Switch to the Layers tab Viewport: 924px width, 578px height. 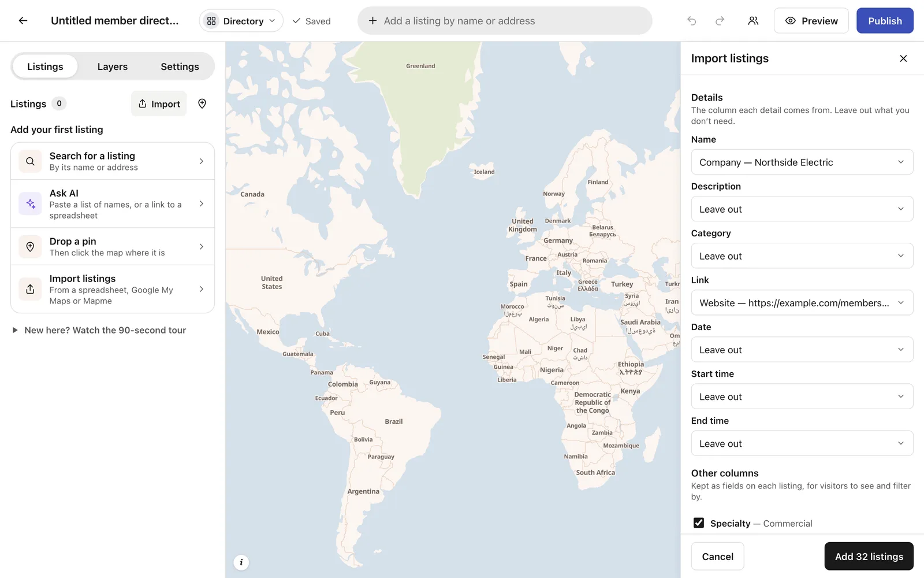[113, 66]
